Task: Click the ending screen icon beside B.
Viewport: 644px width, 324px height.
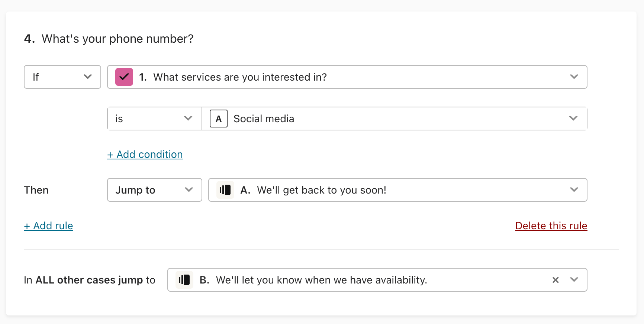Action: [x=184, y=280]
